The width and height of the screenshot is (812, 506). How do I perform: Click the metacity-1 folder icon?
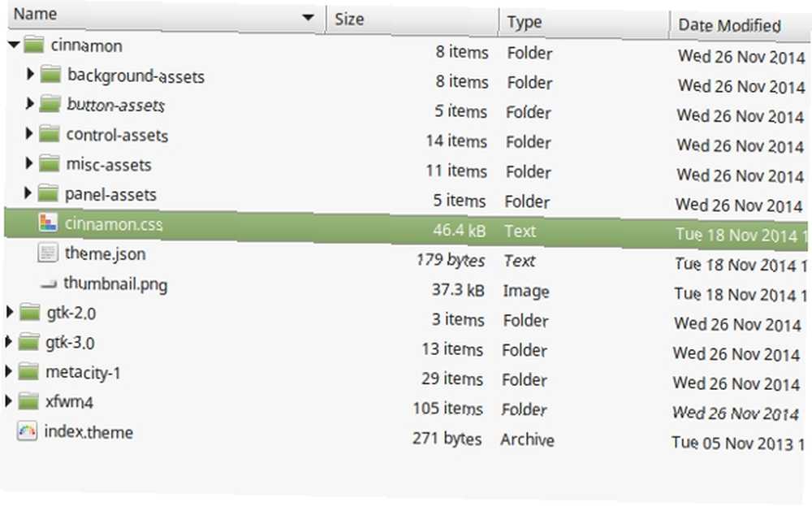pos(29,372)
